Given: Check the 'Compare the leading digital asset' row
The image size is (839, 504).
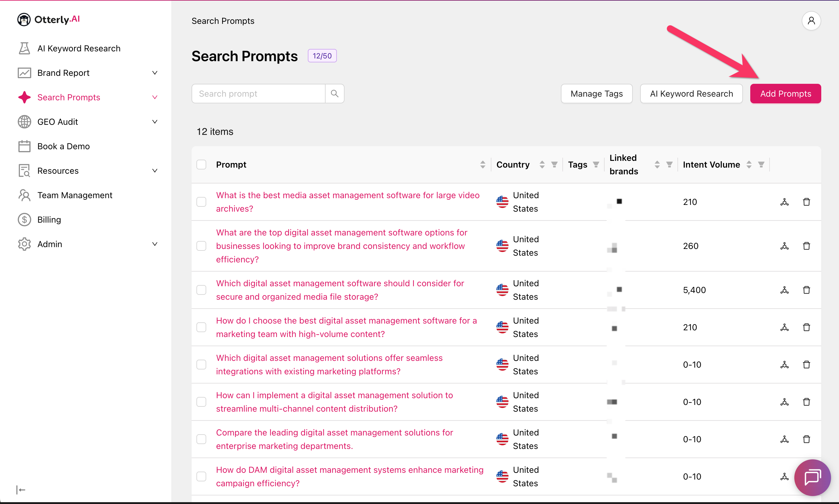Looking at the screenshot, I should click(202, 439).
